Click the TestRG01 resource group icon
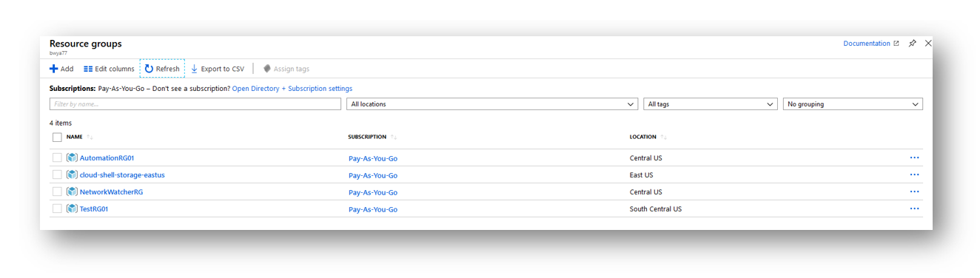 72,208
